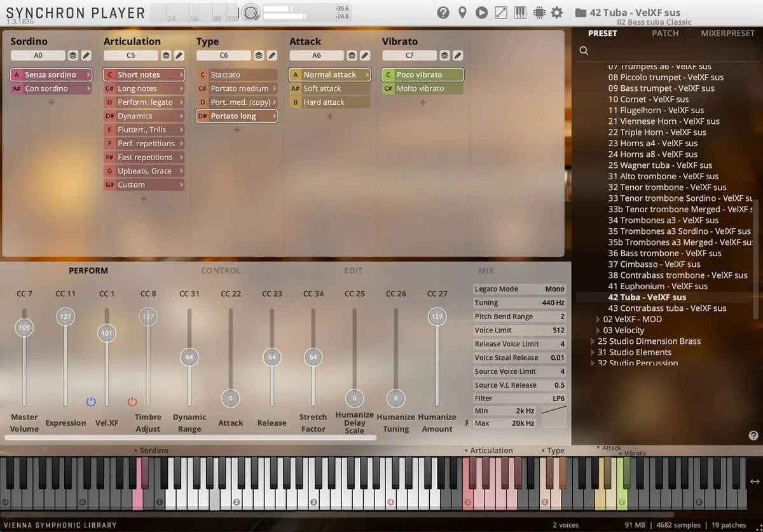
Task: Toggle the blue Vel.XF power button
Action: click(x=91, y=402)
